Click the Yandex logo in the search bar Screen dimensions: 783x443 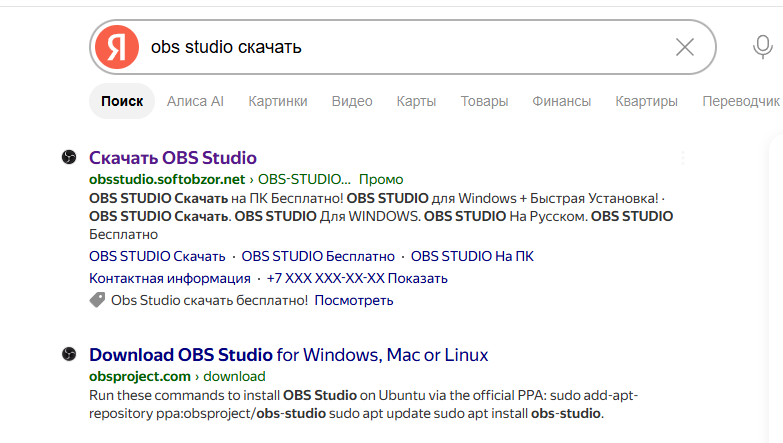click(x=117, y=47)
